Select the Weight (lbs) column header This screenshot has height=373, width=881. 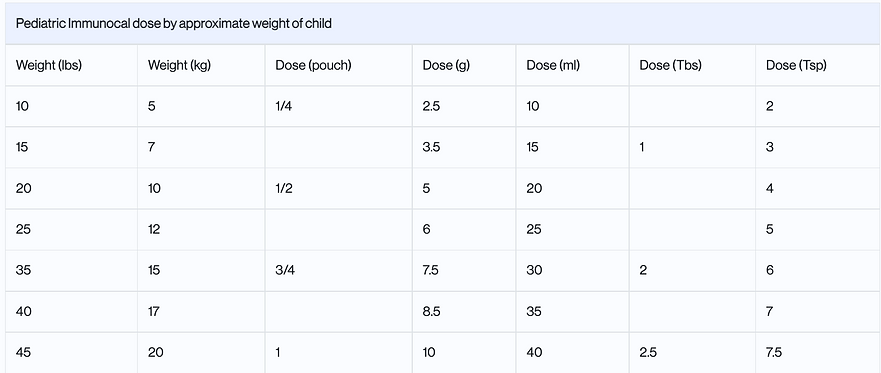49,65
